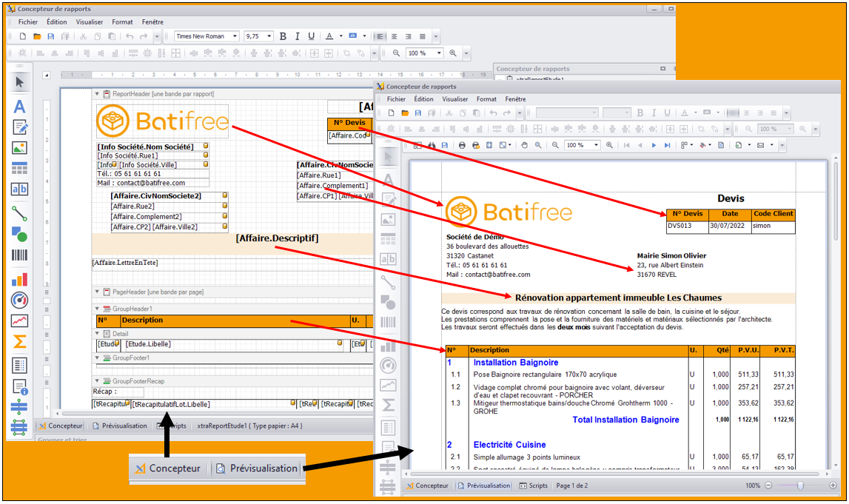Select the Table tool in the toolbox
The image size is (849, 504).
pos(19,168)
